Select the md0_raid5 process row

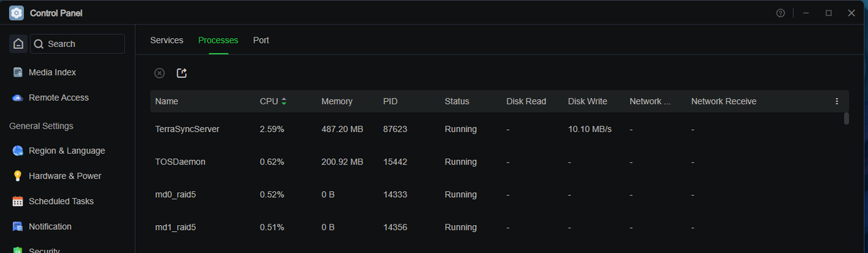(499, 195)
